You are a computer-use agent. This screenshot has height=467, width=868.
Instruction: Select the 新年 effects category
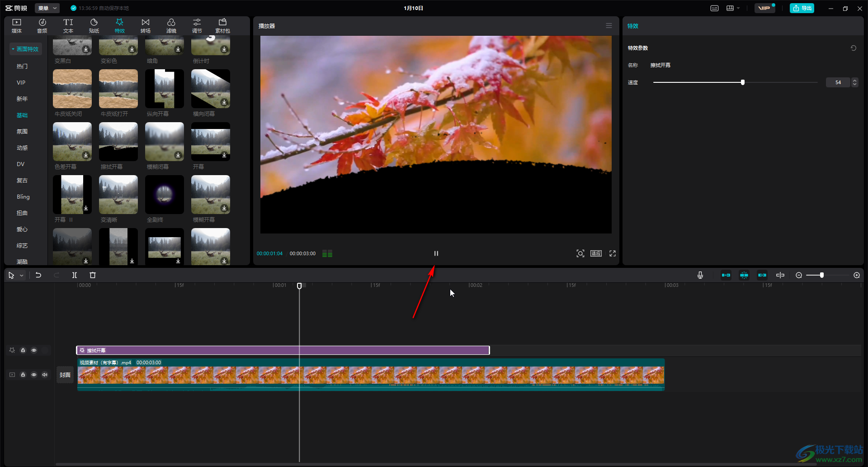point(22,99)
